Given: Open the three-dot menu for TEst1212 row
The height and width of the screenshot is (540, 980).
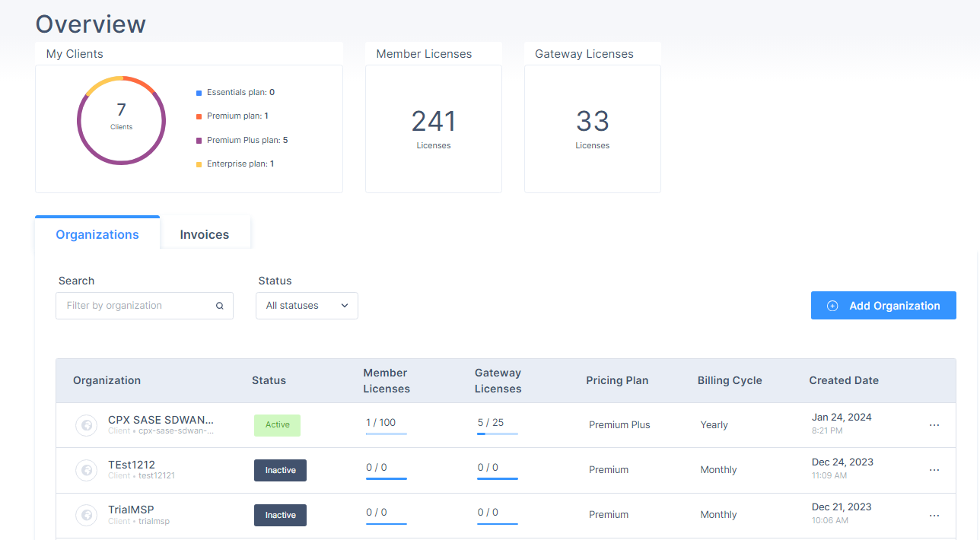Looking at the screenshot, I should click(x=934, y=470).
